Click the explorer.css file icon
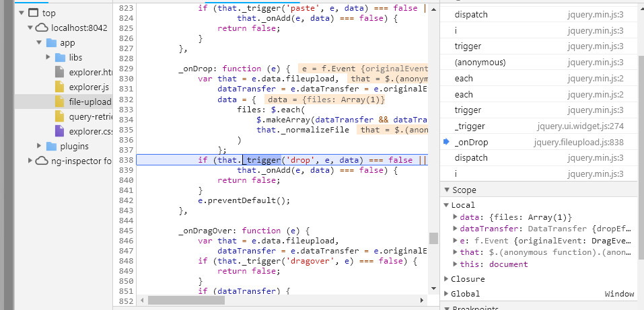644x310 pixels. 59,131
